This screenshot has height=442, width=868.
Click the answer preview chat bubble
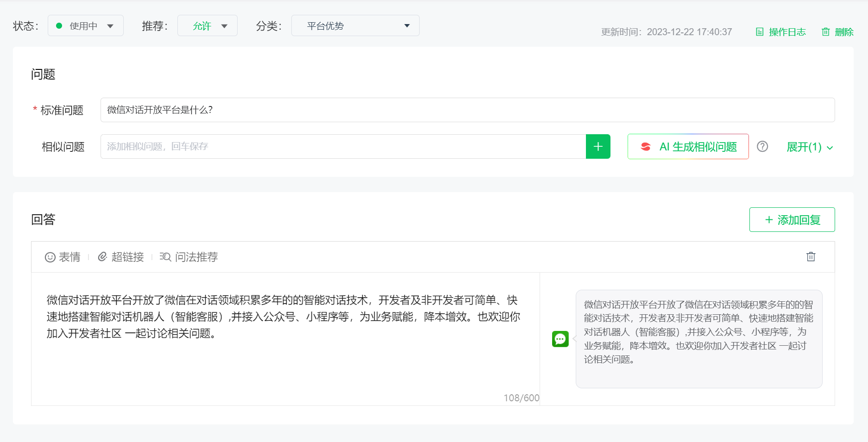click(x=698, y=339)
